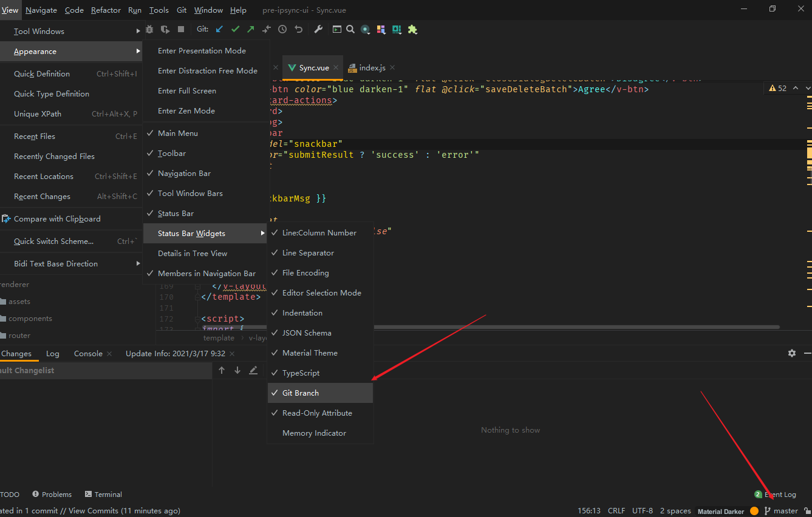Open 2 spaces indentation selector
The width and height of the screenshot is (812, 517).
click(x=675, y=511)
